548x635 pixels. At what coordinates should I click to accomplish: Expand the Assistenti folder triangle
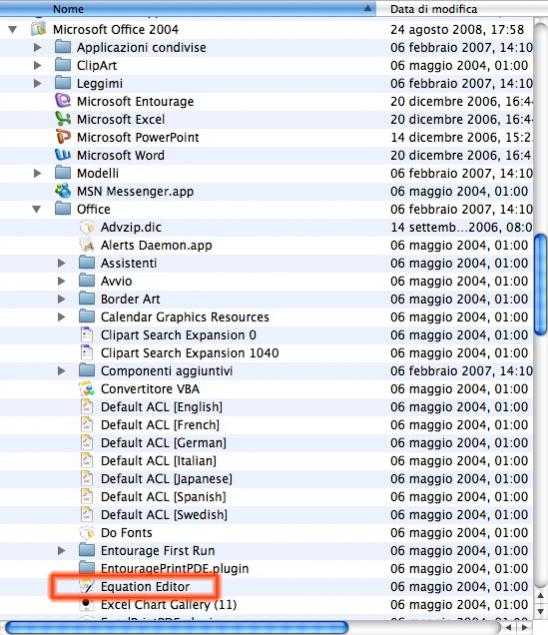pyautogui.click(x=61, y=263)
